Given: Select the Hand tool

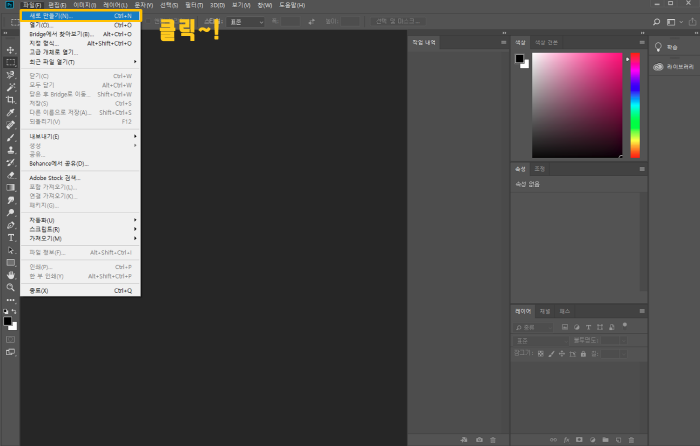Looking at the screenshot, I should pos(10,275).
